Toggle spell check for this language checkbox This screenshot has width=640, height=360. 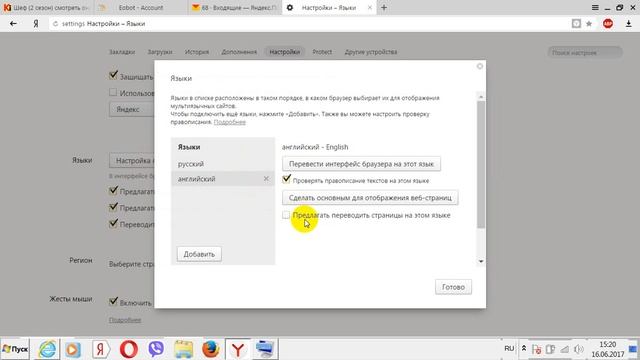tap(287, 179)
